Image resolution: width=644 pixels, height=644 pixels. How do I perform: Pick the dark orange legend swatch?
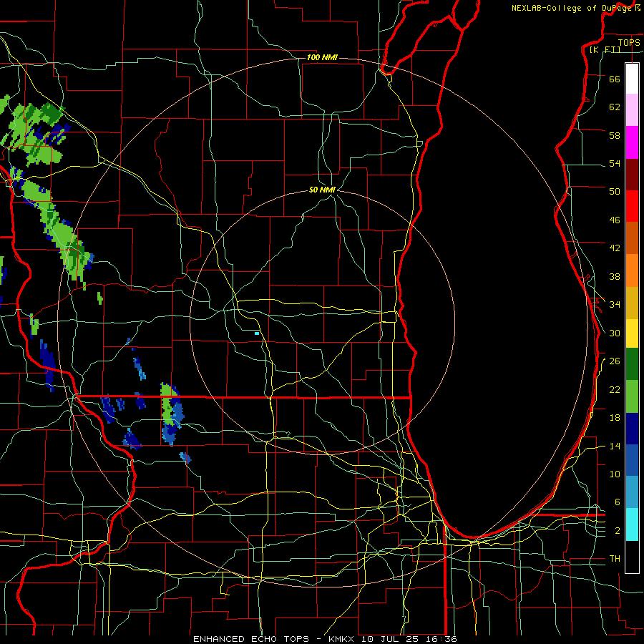tap(632, 238)
